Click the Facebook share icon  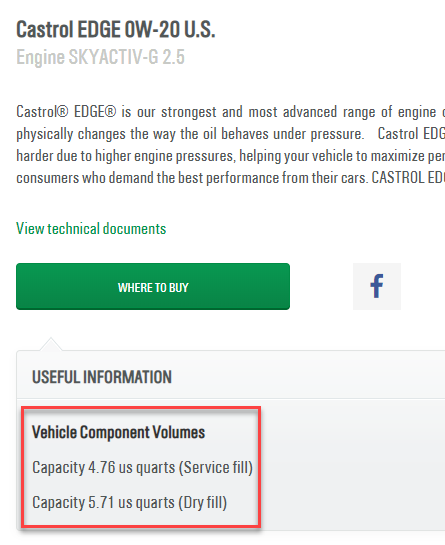[x=377, y=286]
